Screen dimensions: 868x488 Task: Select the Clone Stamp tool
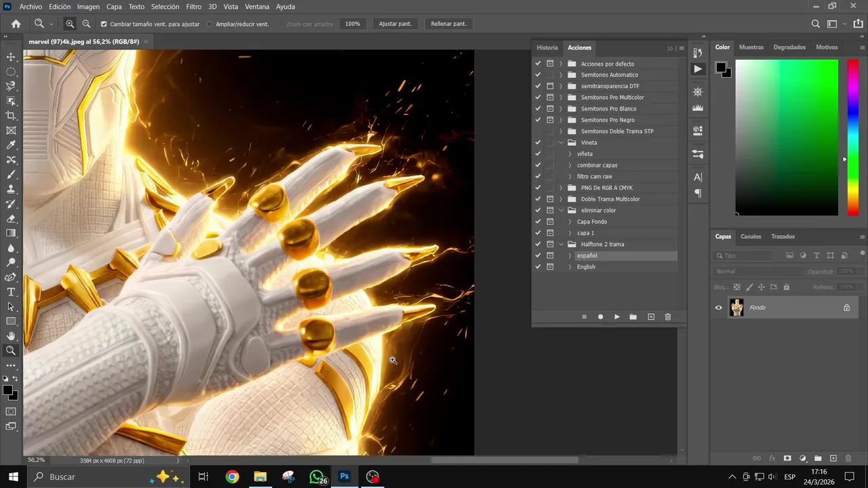click(x=11, y=189)
